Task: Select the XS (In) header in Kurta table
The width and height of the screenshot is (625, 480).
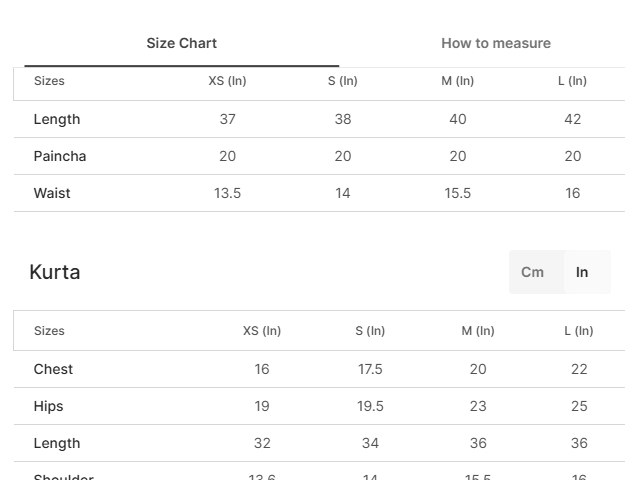Action: coord(262,331)
